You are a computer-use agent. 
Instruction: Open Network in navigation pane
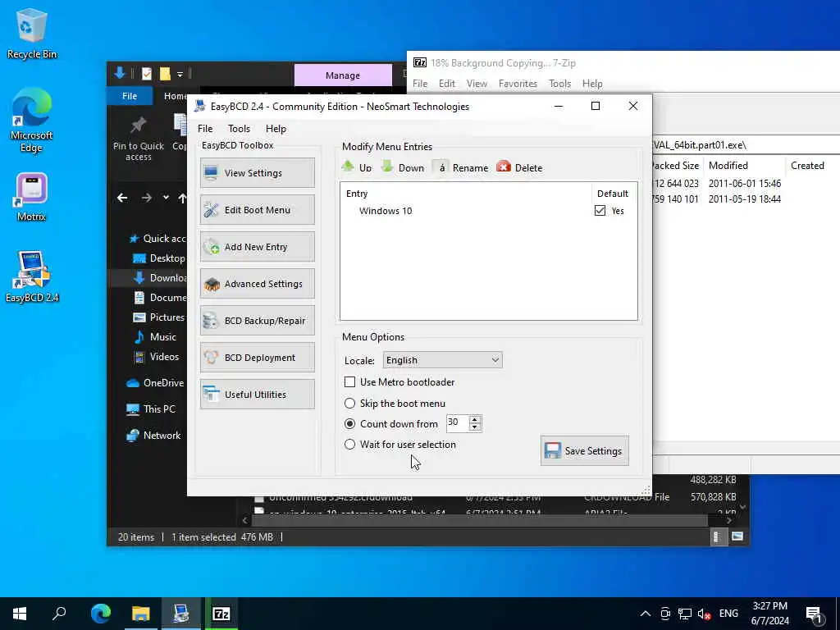153,436
